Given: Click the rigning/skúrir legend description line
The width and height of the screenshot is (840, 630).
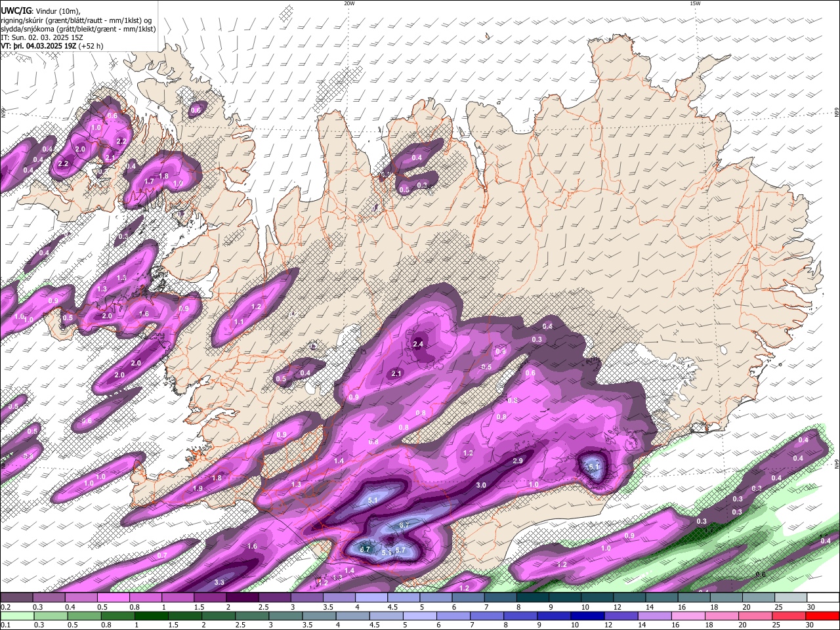Looking at the screenshot, I should tap(76, 20).
